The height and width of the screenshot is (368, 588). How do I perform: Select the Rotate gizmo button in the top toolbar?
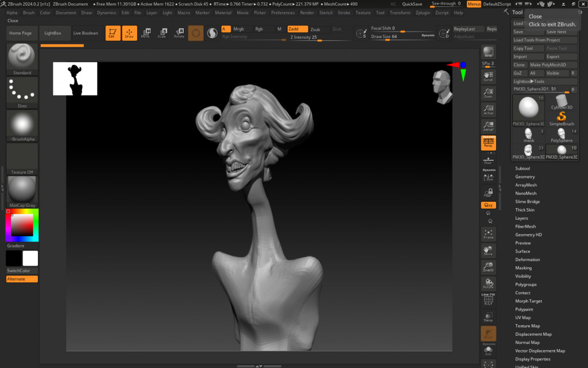click(179, 33)
